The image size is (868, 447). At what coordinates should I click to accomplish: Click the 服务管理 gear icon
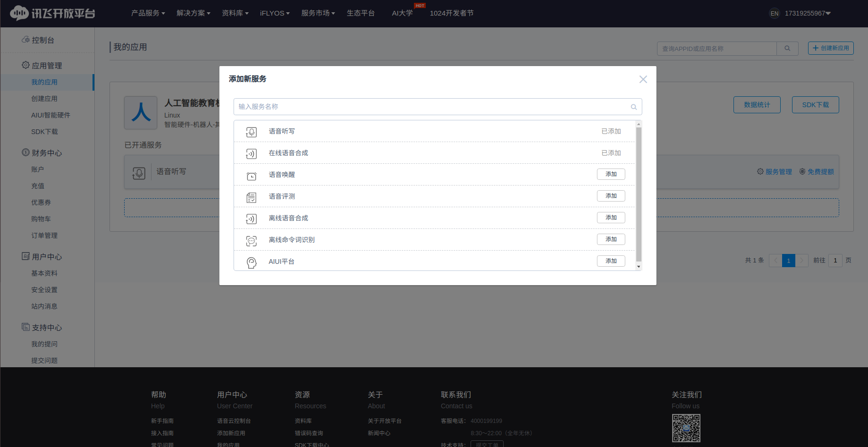click(759, 171)
